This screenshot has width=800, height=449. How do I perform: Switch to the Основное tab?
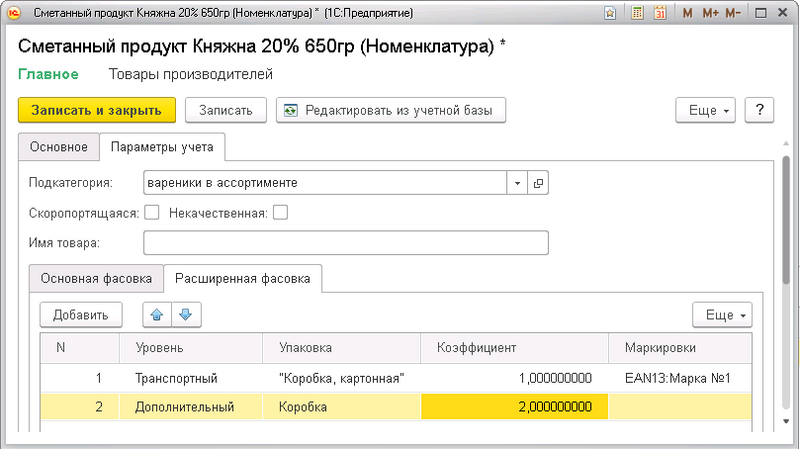pos(59,147)
